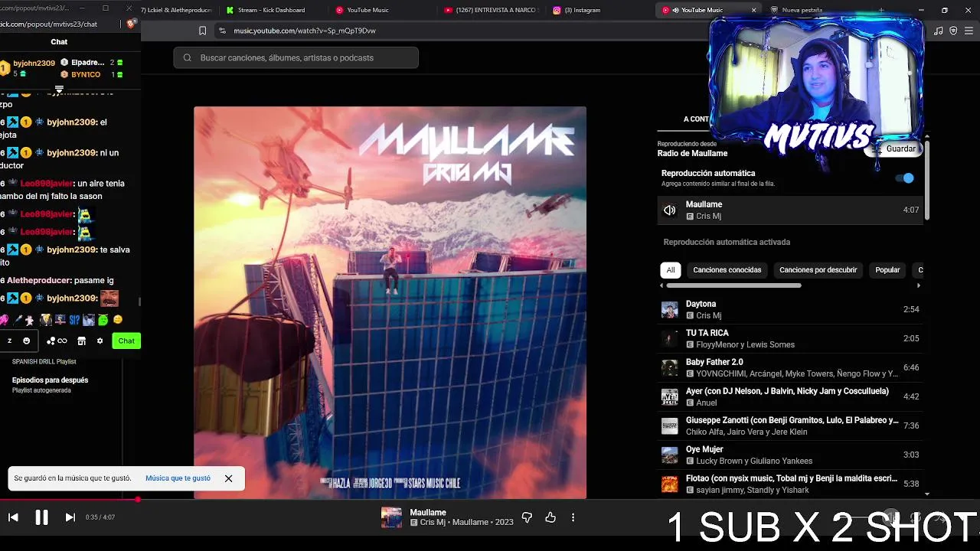The width and height of the screenshot is (980, 551).
Task: Select Canciones conocidas filter chip
Action: click(727, 270)
